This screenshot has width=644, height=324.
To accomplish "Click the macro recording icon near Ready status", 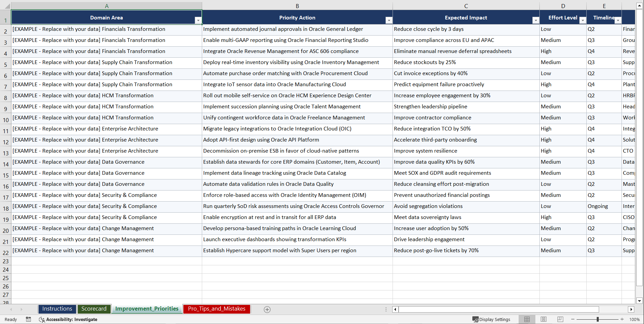I will tap(28, 319).
